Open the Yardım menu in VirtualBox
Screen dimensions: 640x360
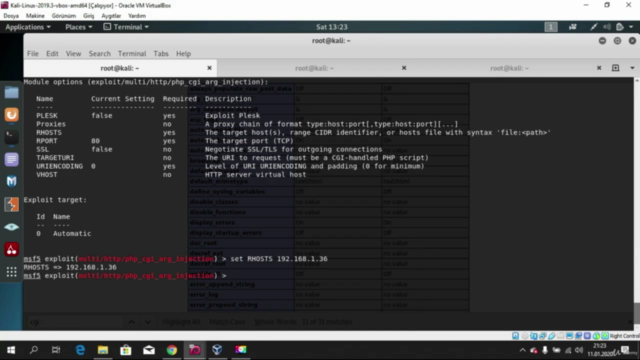pyautogui.click(x=137, y=16)
